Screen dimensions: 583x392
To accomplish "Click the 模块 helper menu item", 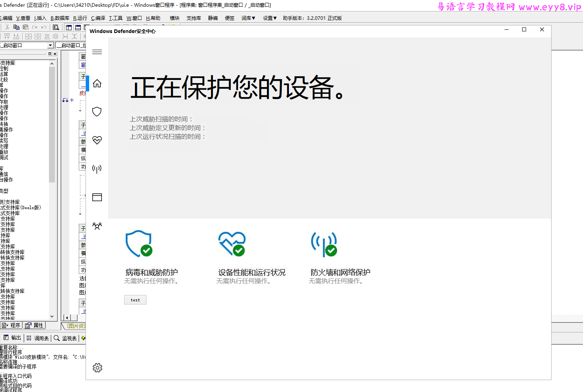I will pyautogui.click(x=175, y=18).
